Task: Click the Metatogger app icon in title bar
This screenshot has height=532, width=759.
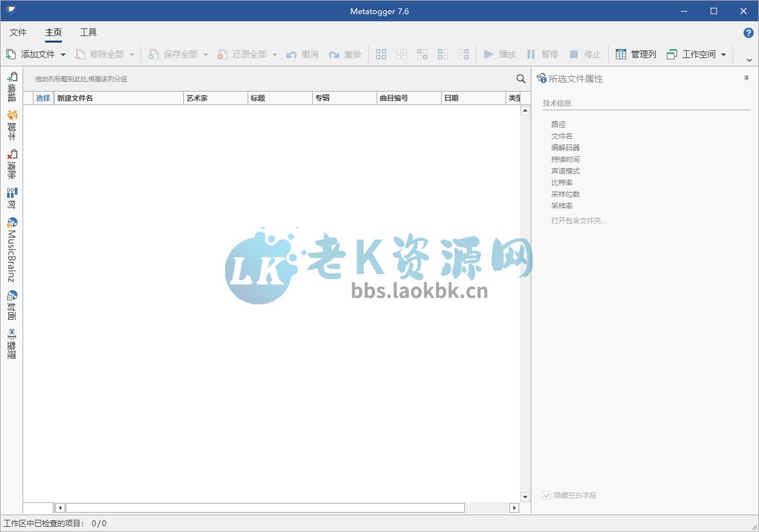Action: (10, 11)
